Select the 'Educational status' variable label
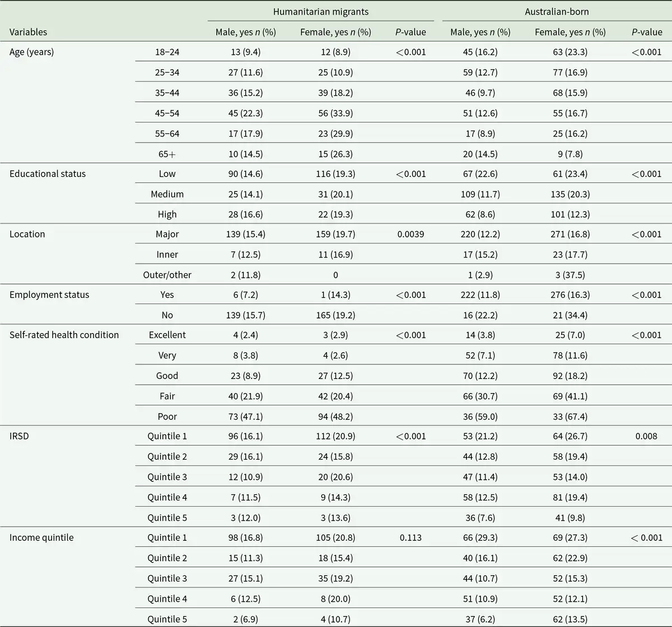 [x=48, y=174]
